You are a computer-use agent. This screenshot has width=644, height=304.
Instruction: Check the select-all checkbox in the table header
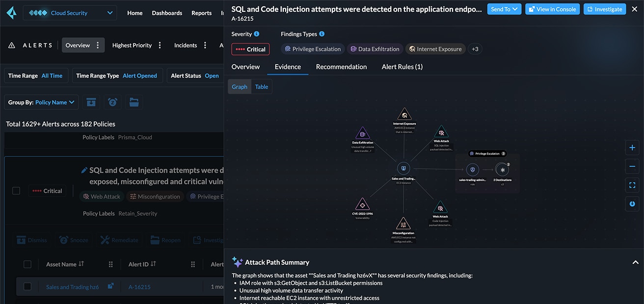(x=27, y=264)
